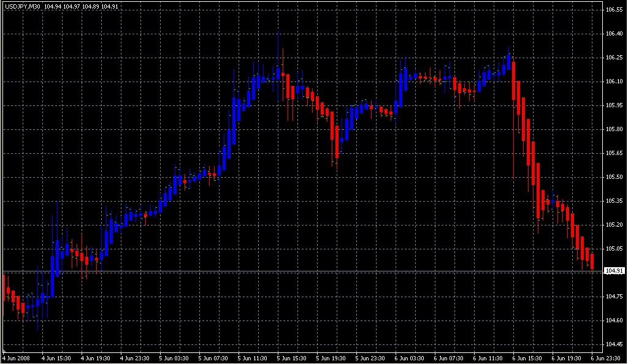This screenshot has width=628, height=364.
Task: Click the '6 Jun 03:30' time axis label
Action: (x=410, y=358)
